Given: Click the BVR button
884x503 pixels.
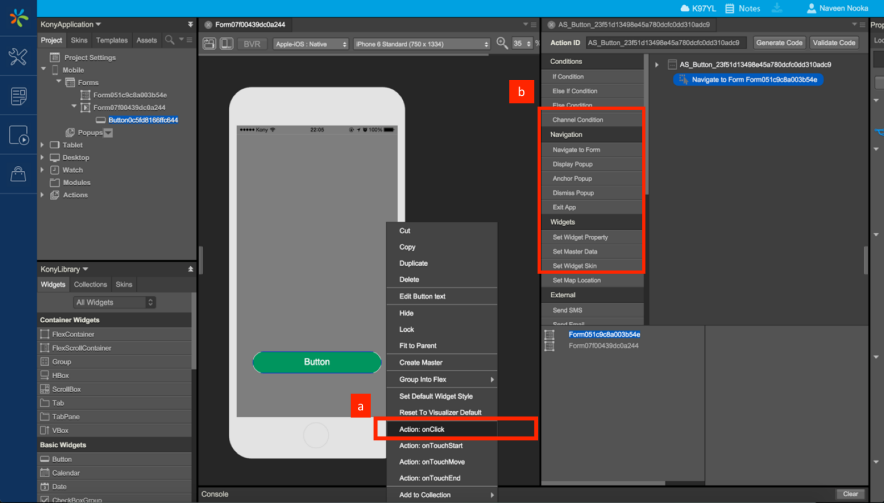Looking at the screenshot, I should point(252,44).
